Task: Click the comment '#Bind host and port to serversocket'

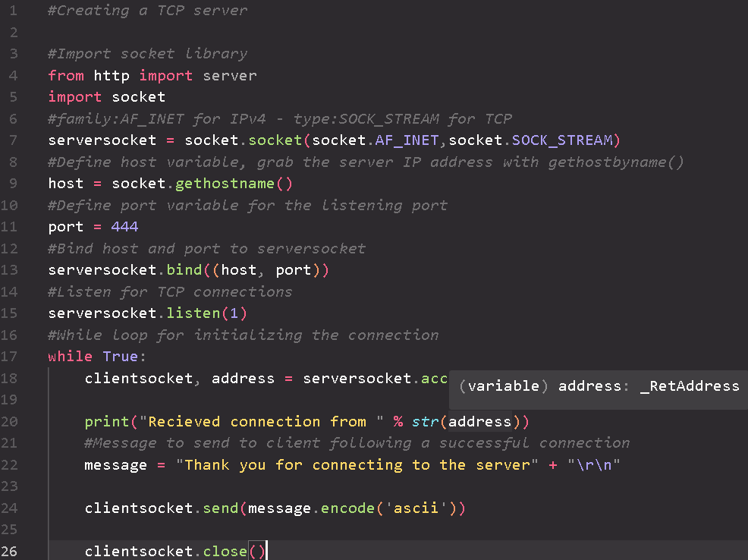Action: coord(206,249)
